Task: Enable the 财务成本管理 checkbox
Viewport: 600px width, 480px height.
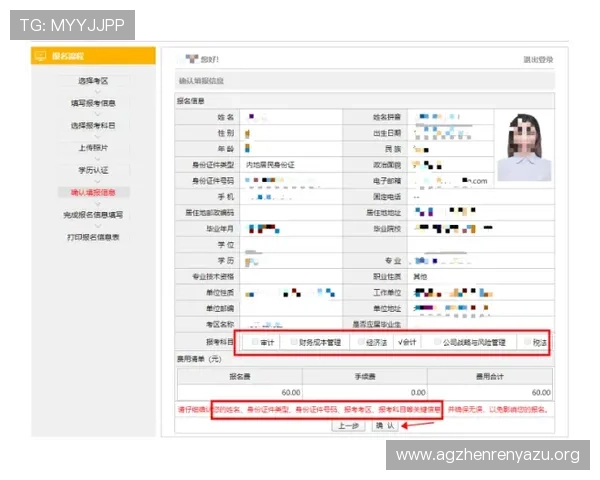Action: 294,342
